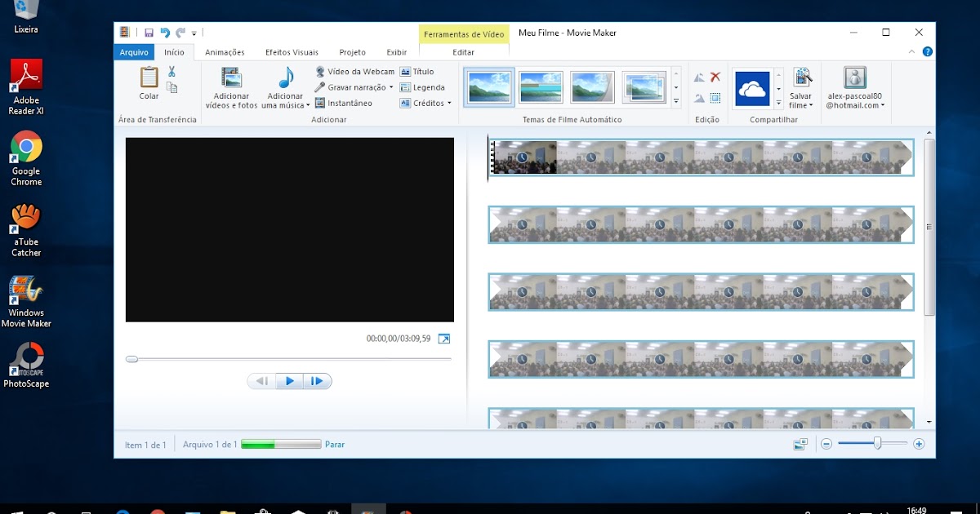This screenshot has height=514, width=980.
Task: Open Google Chrome desktop shortcut
Action: click(x=26, y=157)
